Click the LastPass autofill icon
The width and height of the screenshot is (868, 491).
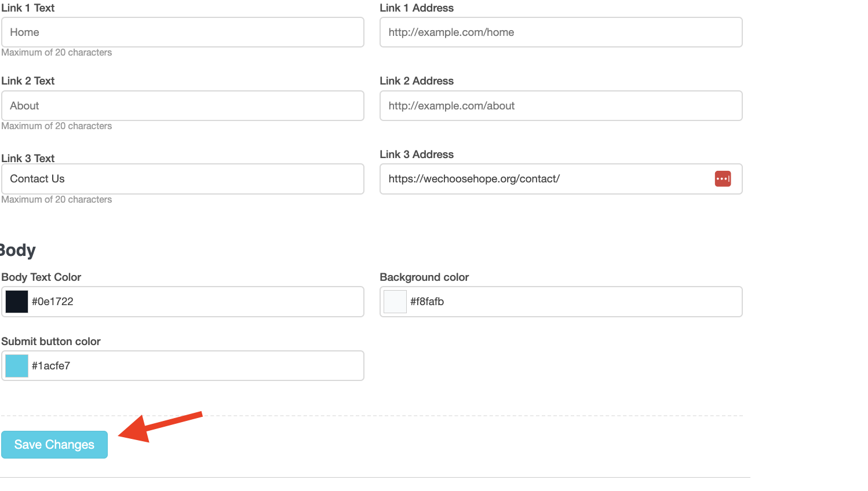tap(723, 179)
